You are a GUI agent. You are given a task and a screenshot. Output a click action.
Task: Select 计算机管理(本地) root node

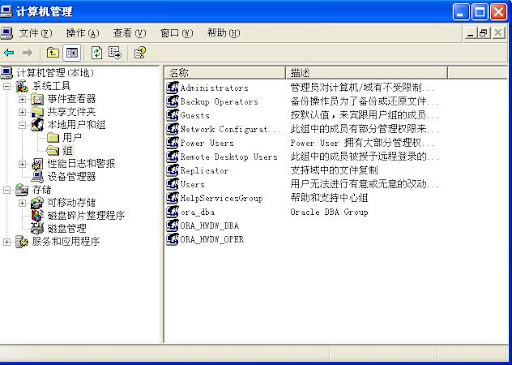pyautogui.click(x=55, y=73)
